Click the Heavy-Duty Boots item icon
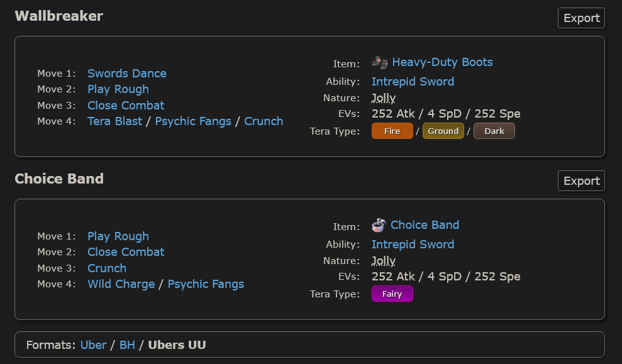This screenshot has width=622, height=364. [x=380, y=62]
